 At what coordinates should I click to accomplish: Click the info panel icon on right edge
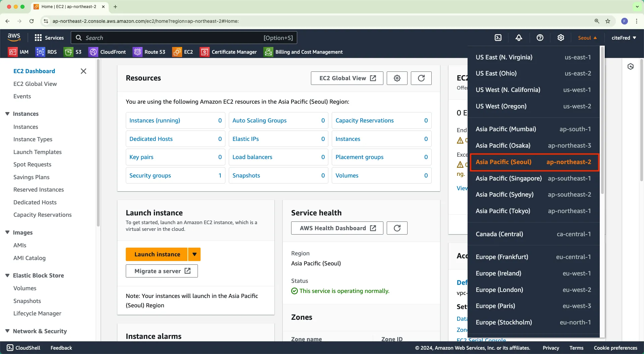click(631, 66)
